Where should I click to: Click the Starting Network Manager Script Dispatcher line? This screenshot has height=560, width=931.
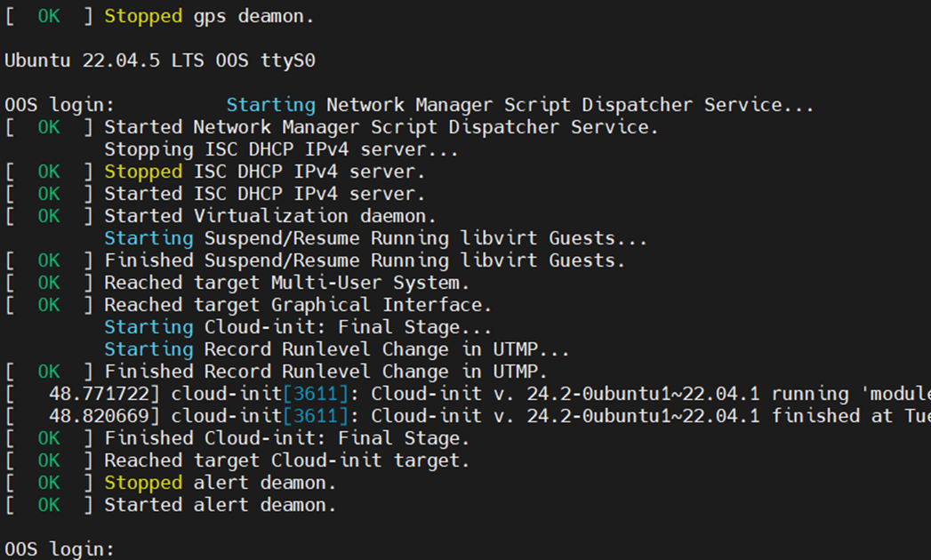tap(519, 105)
